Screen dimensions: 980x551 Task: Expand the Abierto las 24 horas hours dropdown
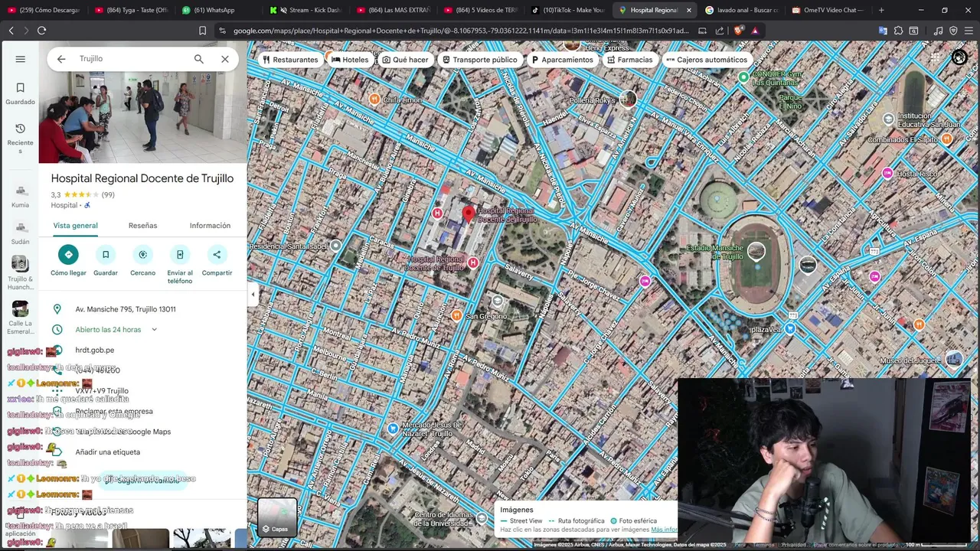point(154,330)
